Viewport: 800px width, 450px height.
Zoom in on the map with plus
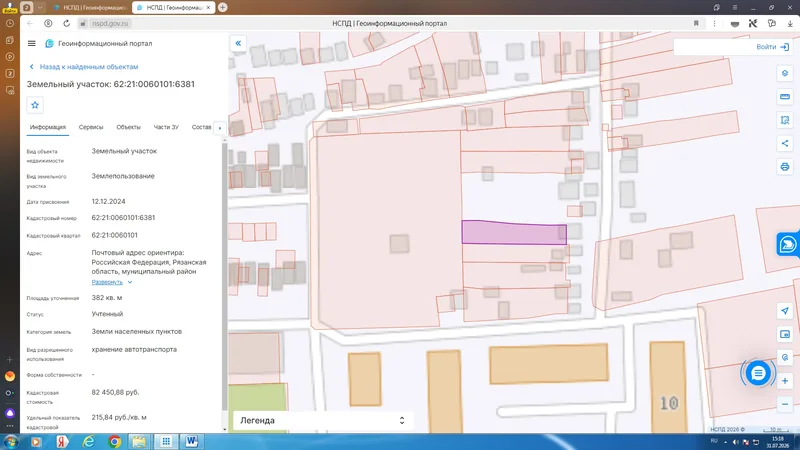(785, 381)
